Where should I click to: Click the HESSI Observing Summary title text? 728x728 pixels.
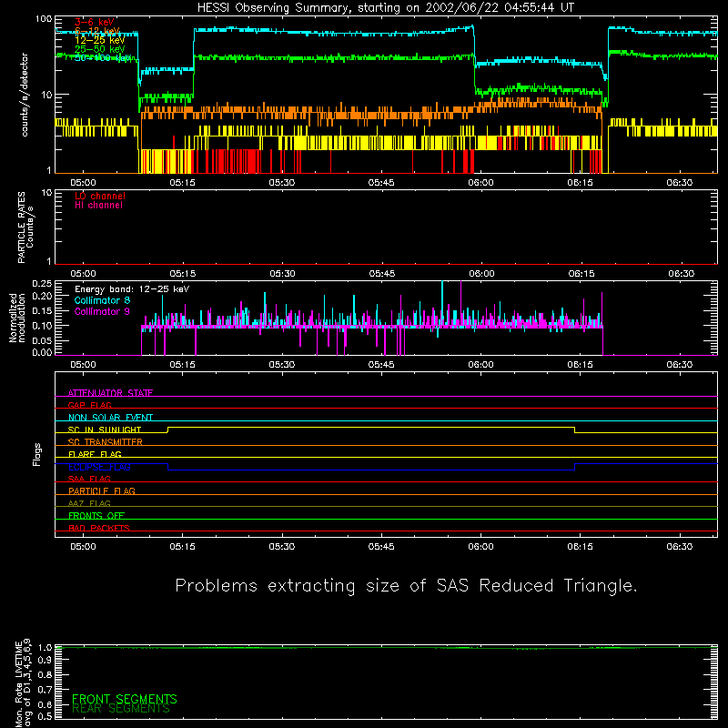[386, 7]
